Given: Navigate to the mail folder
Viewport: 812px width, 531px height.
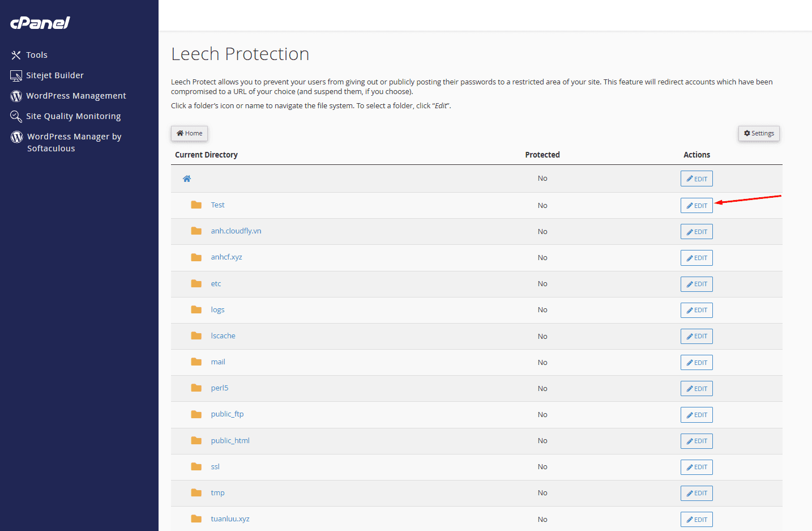Looking at the screenshot, I should 218,362.
